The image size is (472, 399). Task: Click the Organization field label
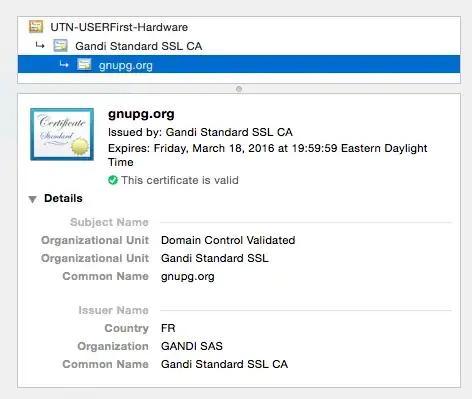click(x=113, y=346)
